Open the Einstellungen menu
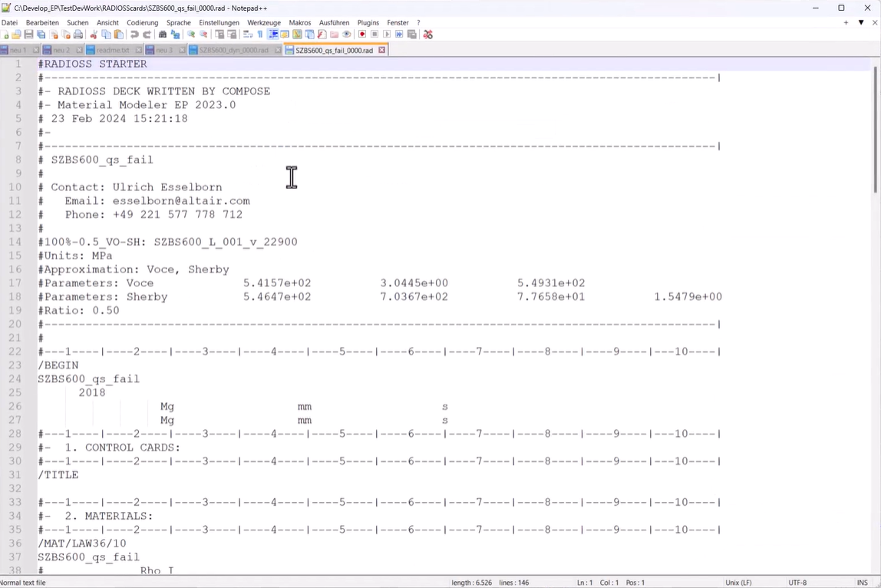 [219, 22]
